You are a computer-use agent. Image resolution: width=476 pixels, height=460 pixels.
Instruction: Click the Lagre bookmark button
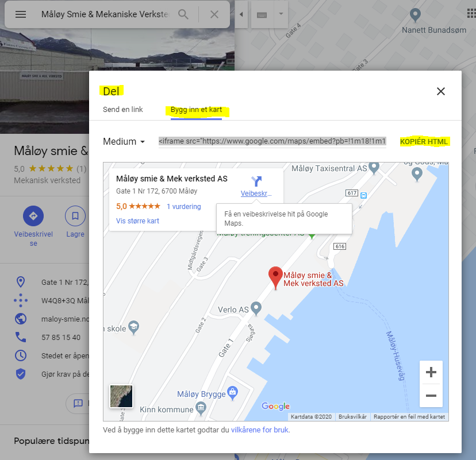tap(75, 221)
